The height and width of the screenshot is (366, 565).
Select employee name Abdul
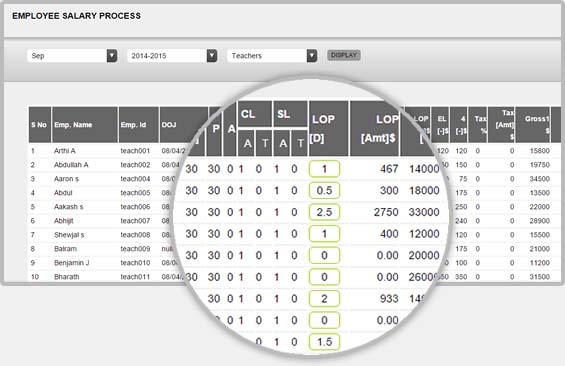[x=63, y=193]
